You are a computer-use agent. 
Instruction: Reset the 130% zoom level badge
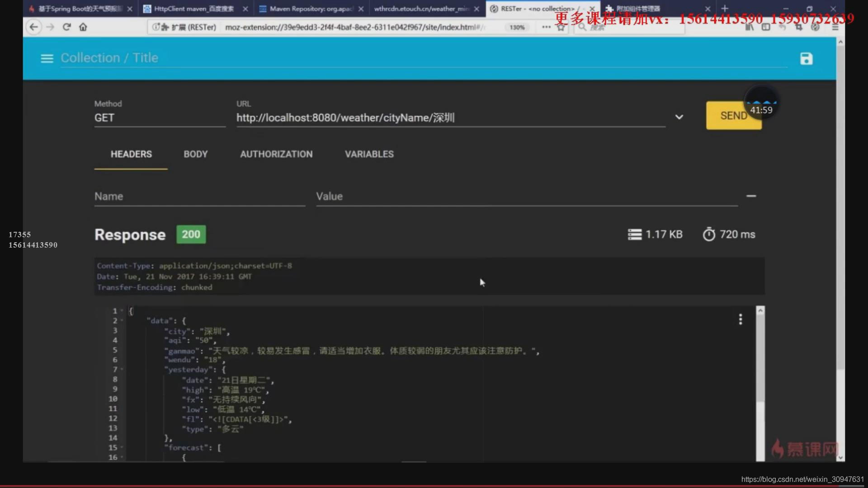(517, 27)
